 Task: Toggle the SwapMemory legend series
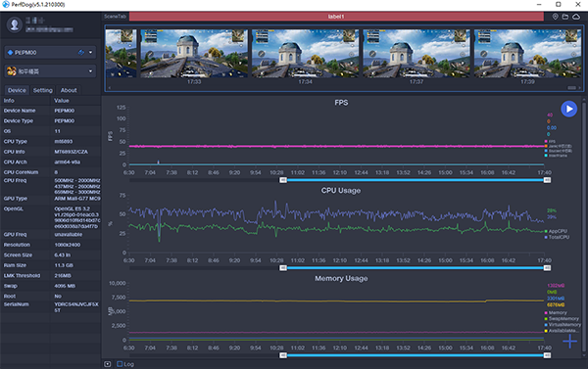coord(562,319)
